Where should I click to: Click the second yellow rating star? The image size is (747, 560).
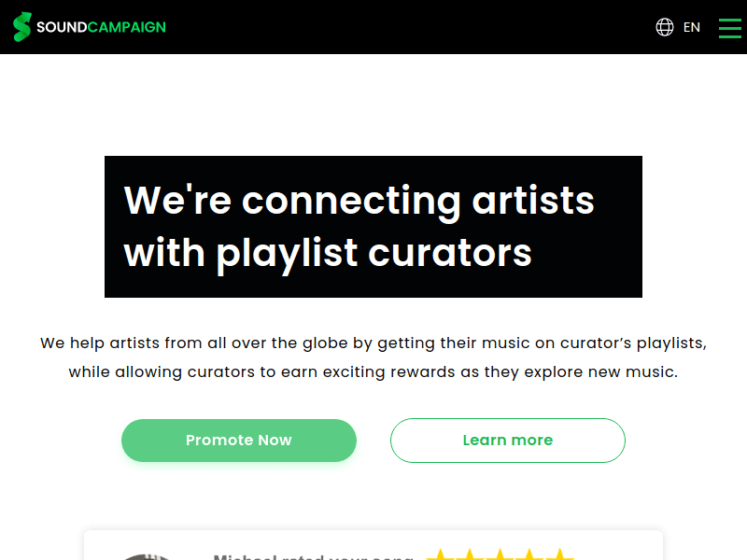click(x=470, y=556)
